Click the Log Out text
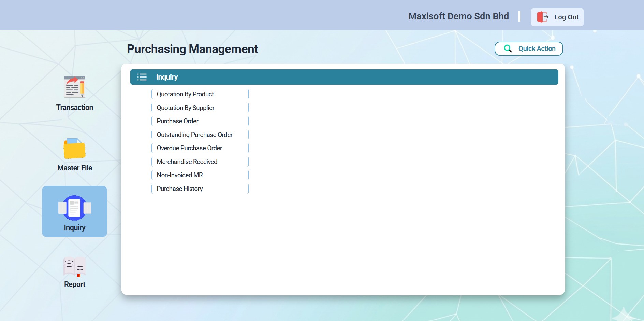 point(566,17)
